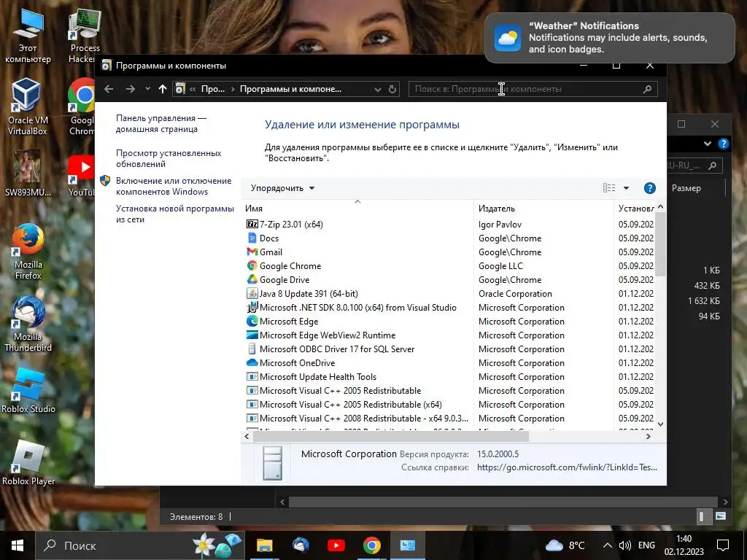The width and height of the screenshot is (747, 560).
Task: Expand the breadcrumb root chevron «
Action: (x=193, y=89)
